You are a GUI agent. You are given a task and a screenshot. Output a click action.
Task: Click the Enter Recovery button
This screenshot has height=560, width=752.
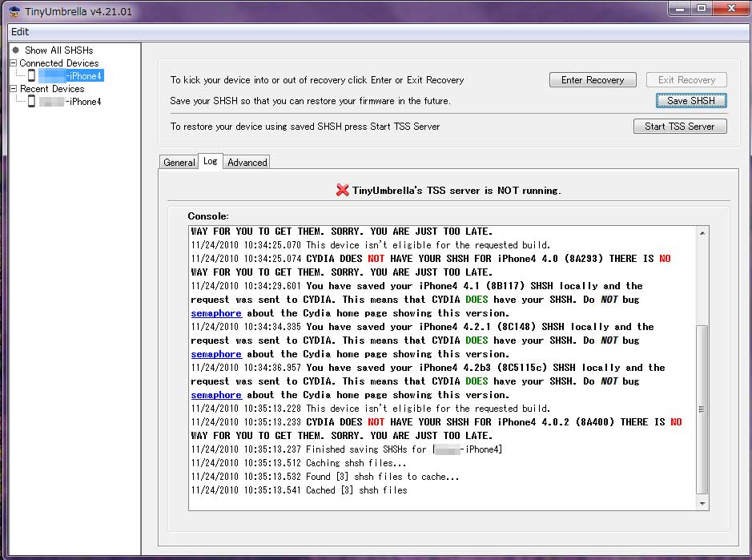pos(593,79)
